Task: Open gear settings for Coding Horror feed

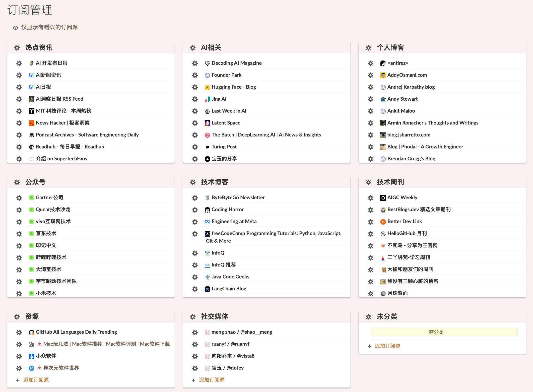Action: coord(195,210)
